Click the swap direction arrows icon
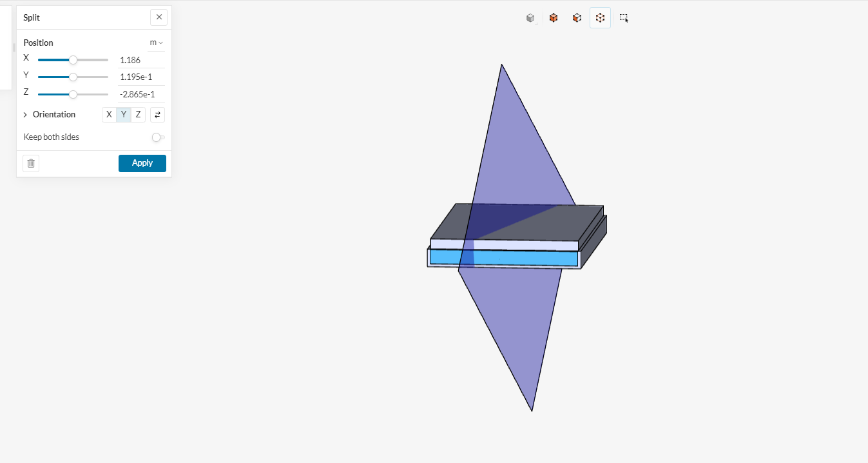This screenshot has width=868, height=463. point(157,114)
